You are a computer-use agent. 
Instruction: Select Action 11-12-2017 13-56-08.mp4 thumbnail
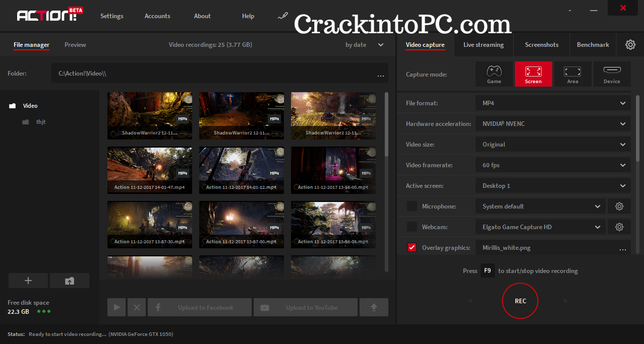[x=333, y=225]
